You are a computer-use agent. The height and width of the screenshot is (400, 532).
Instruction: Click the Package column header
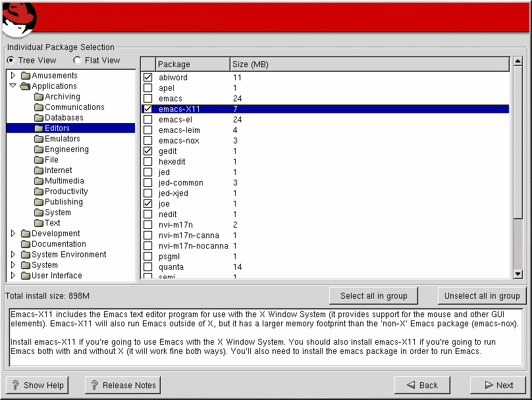click(x=193, y=64)
